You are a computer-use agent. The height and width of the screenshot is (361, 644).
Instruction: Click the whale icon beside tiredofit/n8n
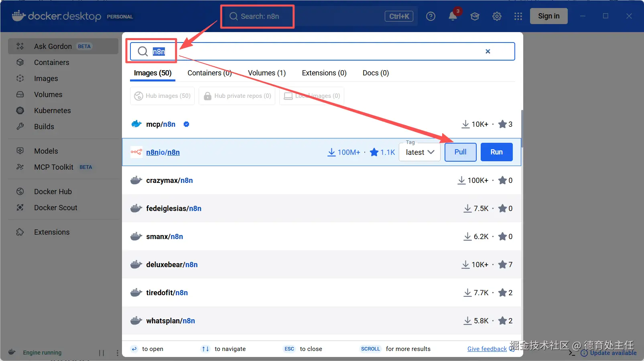[136, 292]
